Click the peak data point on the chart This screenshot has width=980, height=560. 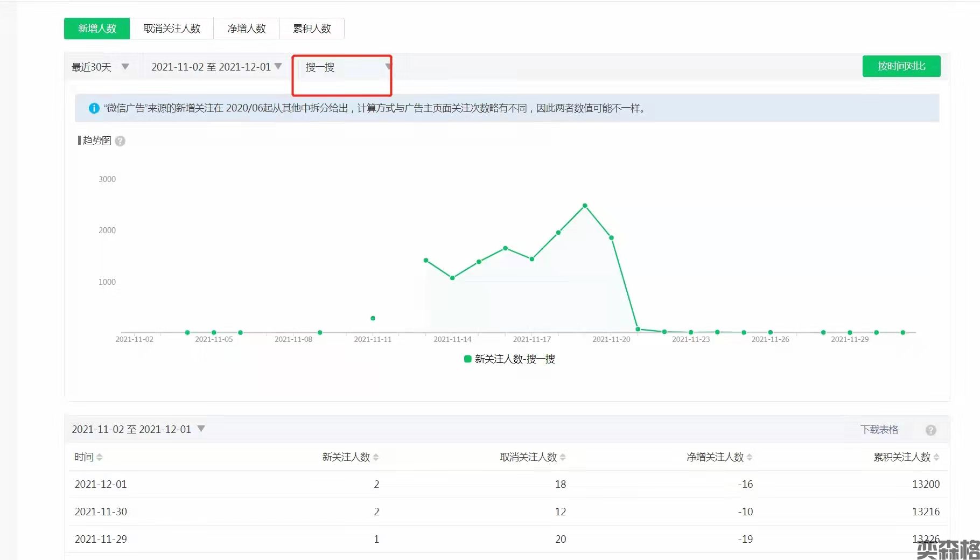click(585, 206)
